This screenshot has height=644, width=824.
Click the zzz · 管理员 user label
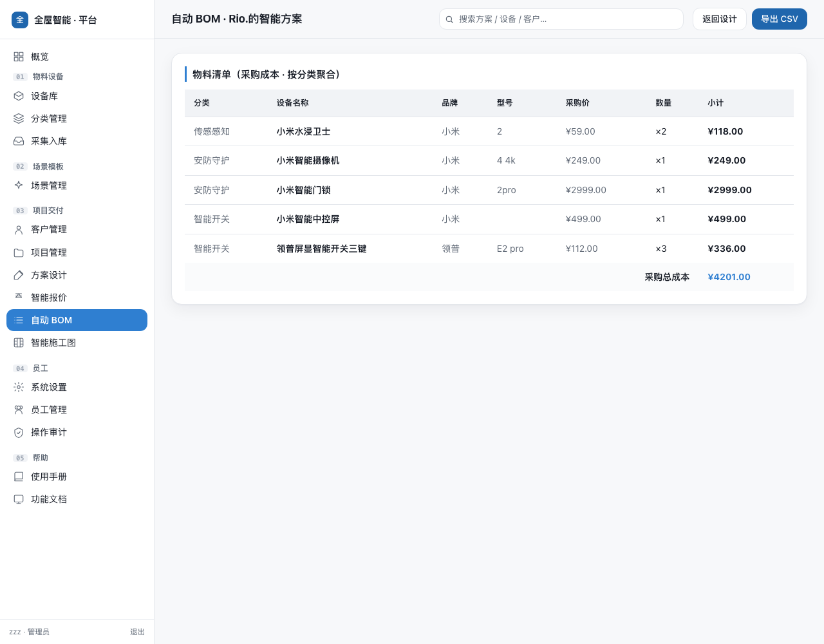coord(29,632)
